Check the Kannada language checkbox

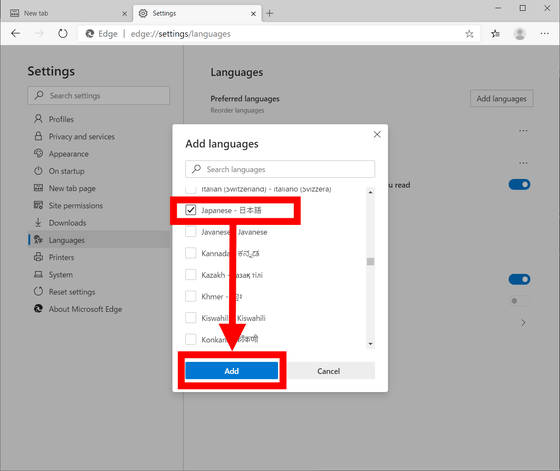coord(191,253)
